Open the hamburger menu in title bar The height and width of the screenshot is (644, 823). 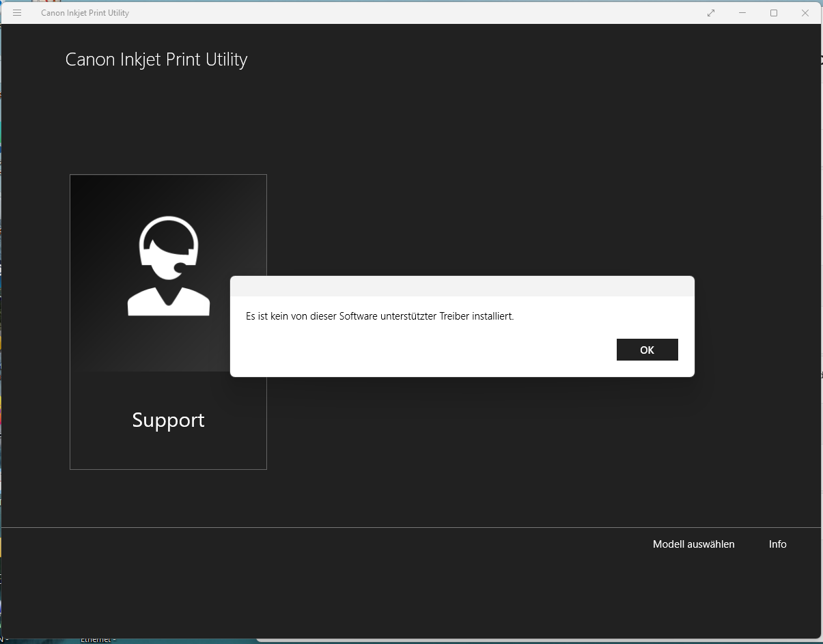point(17,13)
